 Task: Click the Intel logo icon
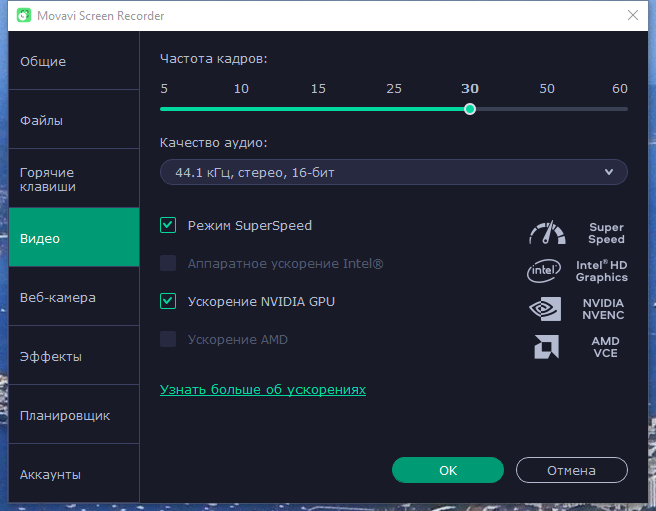coord(544,270)
